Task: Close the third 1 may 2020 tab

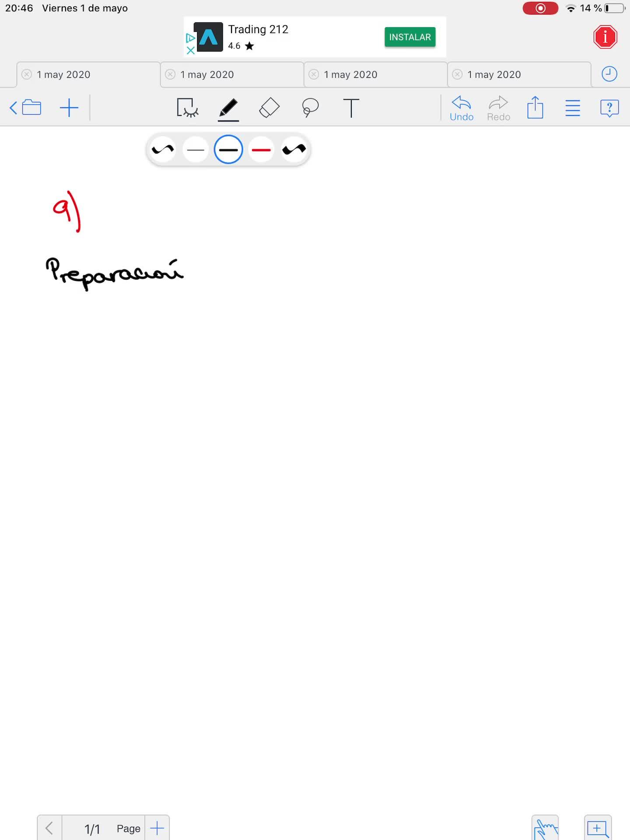Action: point(314,74)
